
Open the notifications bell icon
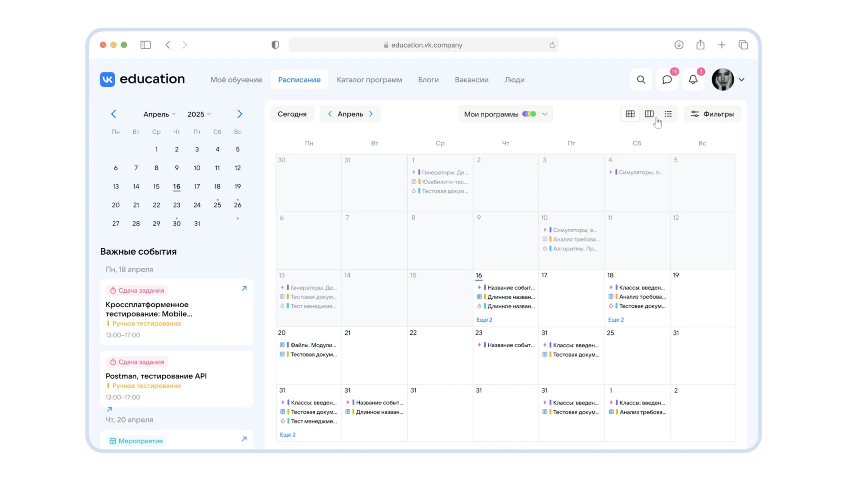pos(693,80)
